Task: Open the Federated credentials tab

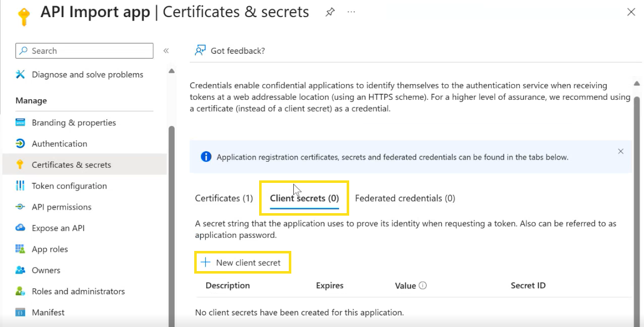Action: point(405,198)
